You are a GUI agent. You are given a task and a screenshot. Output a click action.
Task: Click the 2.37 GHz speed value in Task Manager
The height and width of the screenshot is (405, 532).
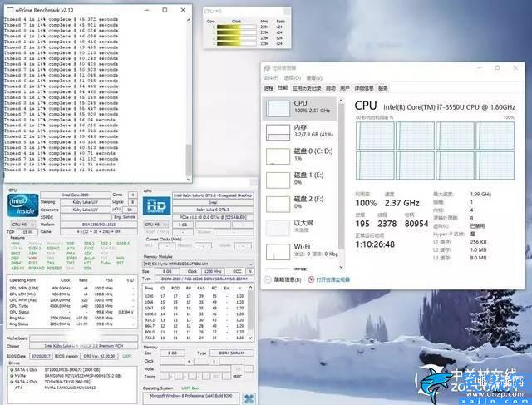(x=402, y=203)
